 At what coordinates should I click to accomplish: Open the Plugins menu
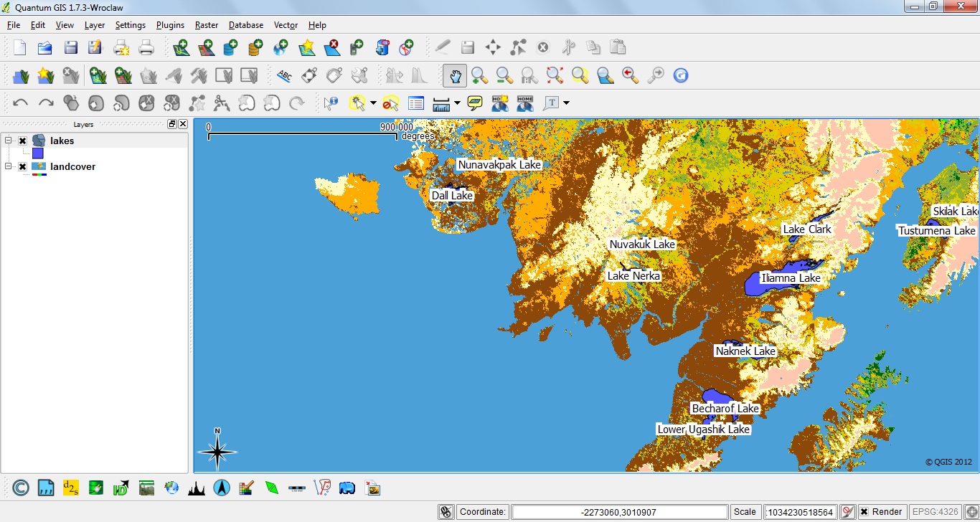click(x=170, y=24)
